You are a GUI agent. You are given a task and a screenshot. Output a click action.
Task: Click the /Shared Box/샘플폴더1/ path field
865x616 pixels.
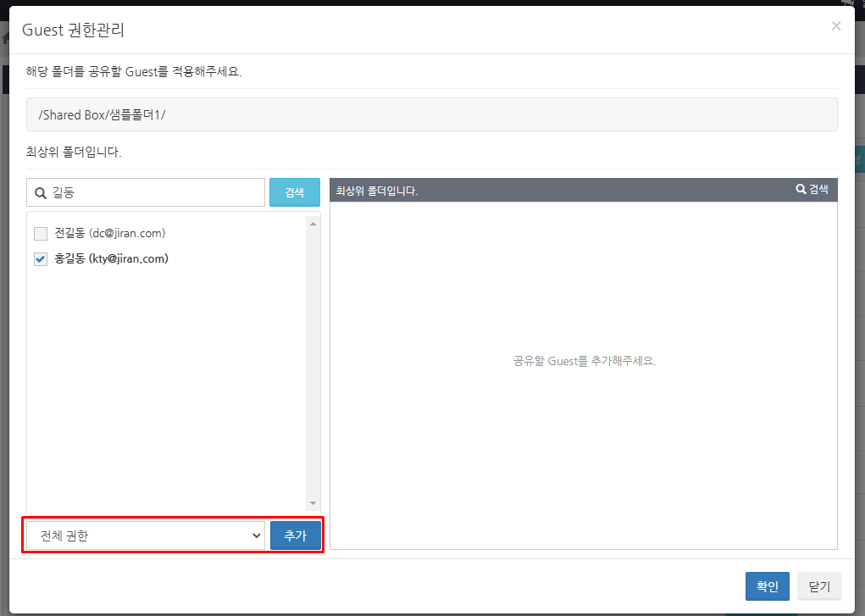click(431, 114)
